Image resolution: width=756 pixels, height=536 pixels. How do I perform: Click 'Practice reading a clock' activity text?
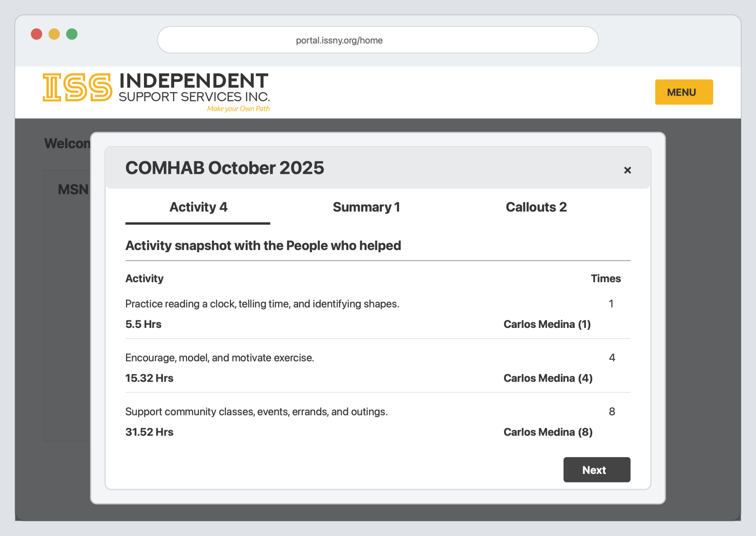[x=262, y=304]
